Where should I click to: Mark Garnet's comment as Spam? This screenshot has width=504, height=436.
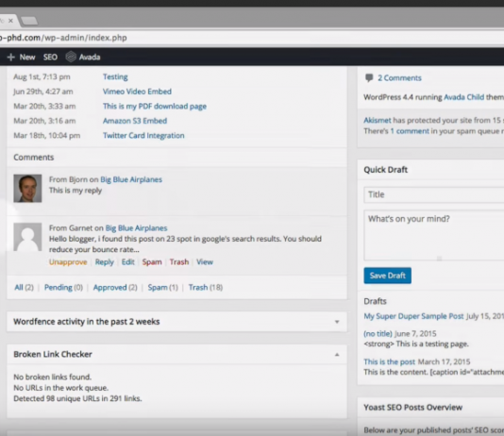point(152,262)
